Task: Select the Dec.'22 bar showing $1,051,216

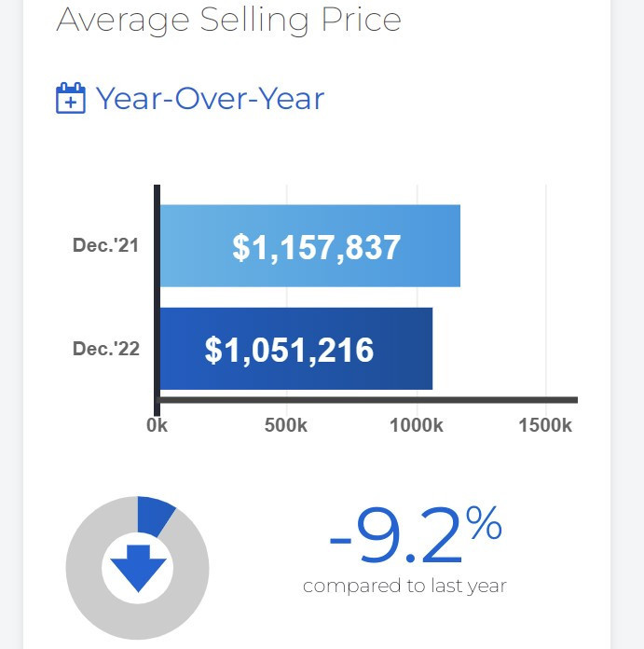Action: pyautogui.click(x=296, y=349)
